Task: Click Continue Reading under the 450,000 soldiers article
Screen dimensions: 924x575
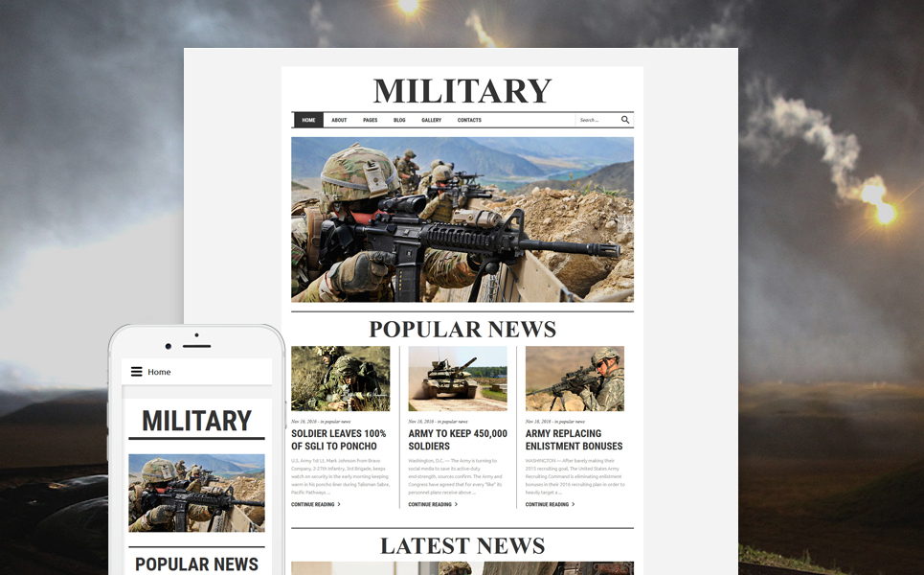Action: coord(432,504)
